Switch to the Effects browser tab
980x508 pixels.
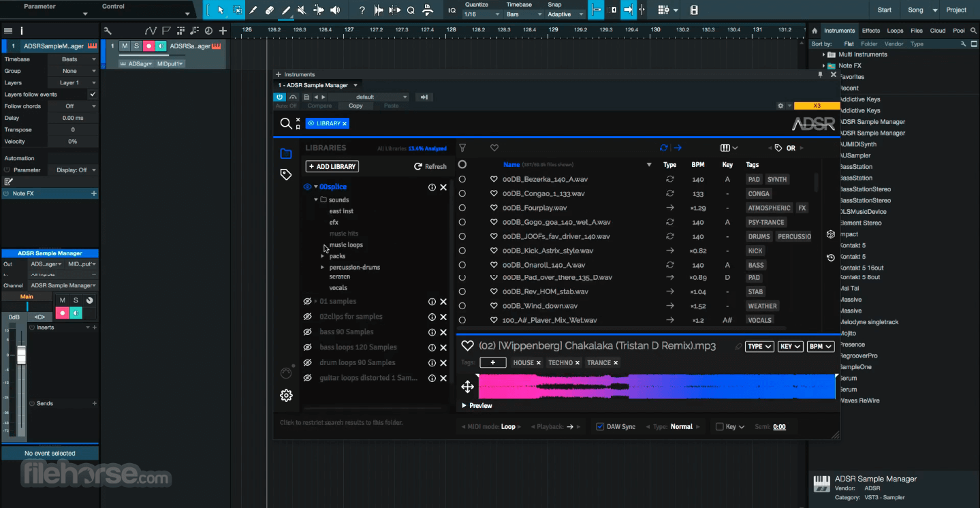(x=871, y=31)
